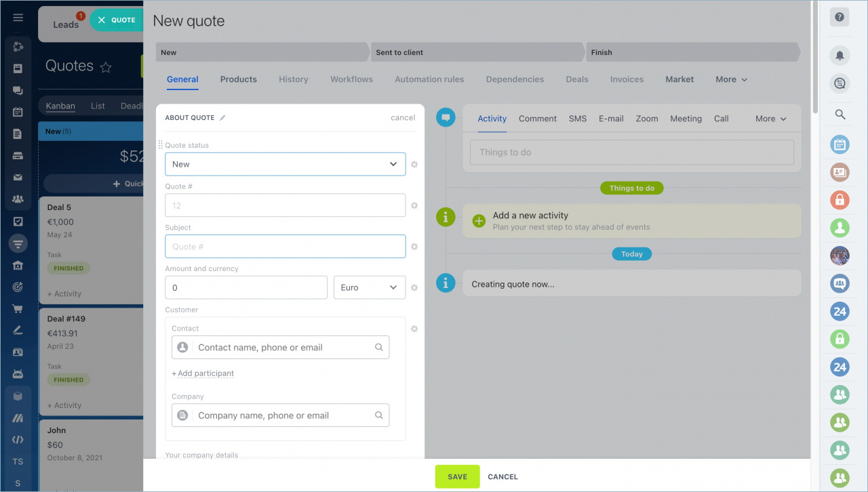Open the Deals tab

pos(577,79)
